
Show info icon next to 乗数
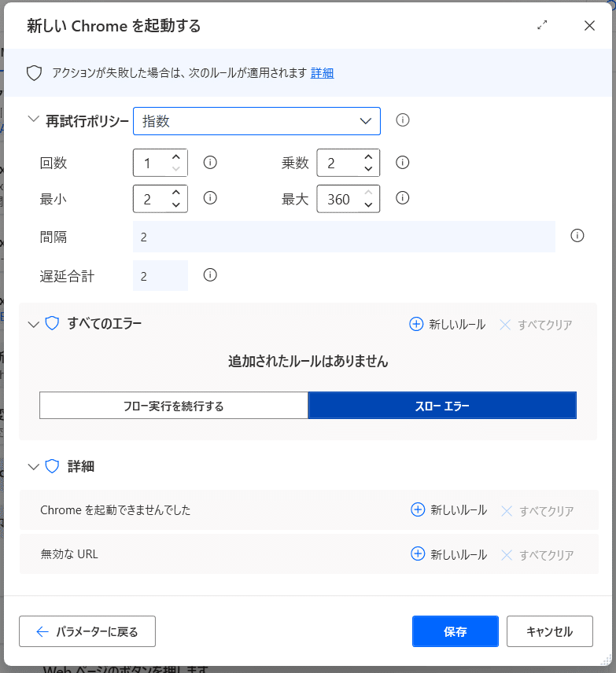pyautogui.click(x=403, y=162)
